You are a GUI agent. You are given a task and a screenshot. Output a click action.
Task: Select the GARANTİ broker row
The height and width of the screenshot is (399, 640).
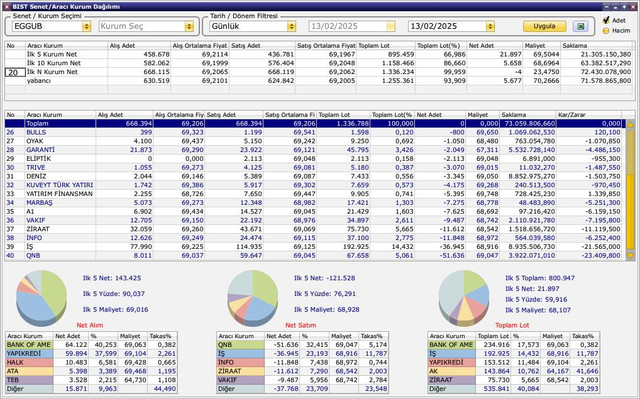coord(314,150)
